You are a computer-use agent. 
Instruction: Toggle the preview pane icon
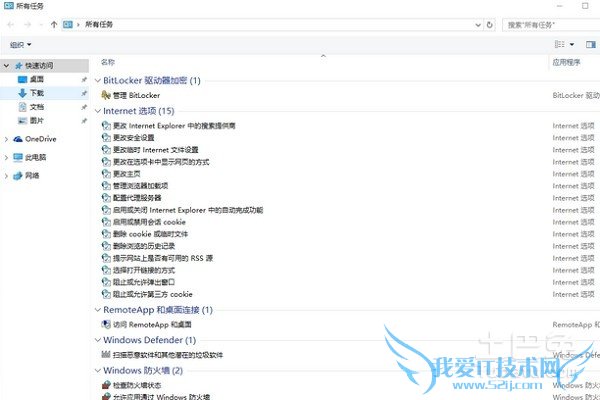tap(590, 45)
